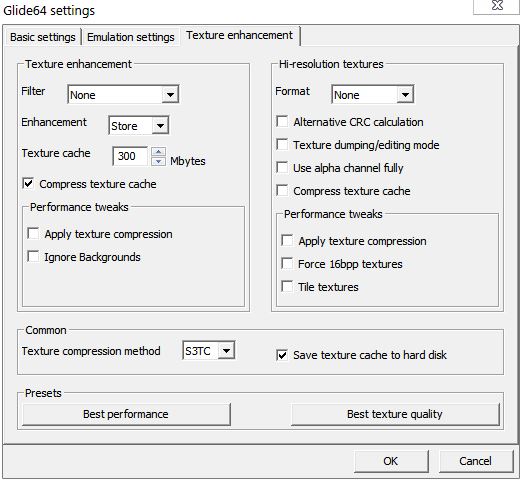
Task: Expand the Enhancement dropdown set to Store
Action: [x=139, y=126]
